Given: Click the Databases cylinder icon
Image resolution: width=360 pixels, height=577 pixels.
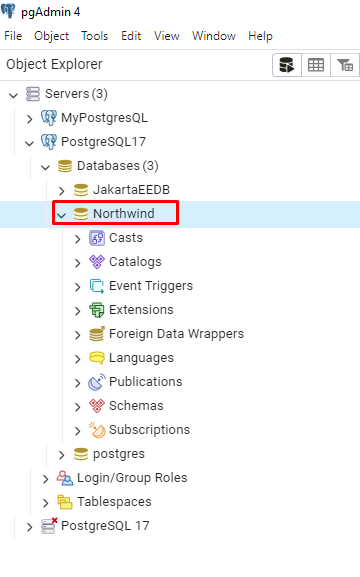Looking at the screenshot, I should tap(65, 166).
